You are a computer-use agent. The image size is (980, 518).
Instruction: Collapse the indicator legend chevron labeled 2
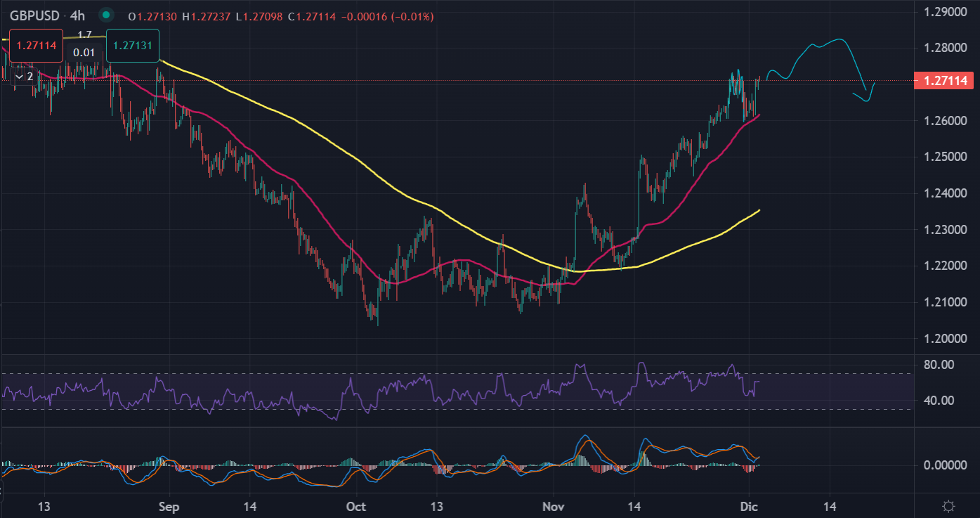coord(23,76)
